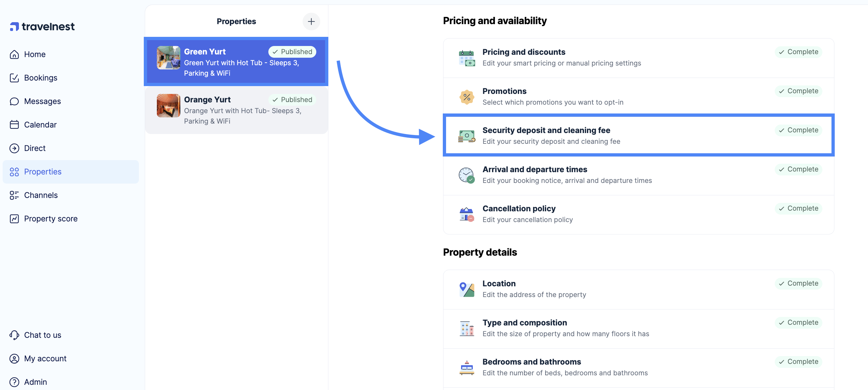868x390 pixels.
Task: Open the Bookings menu item
Action: [x=40, y=78]
